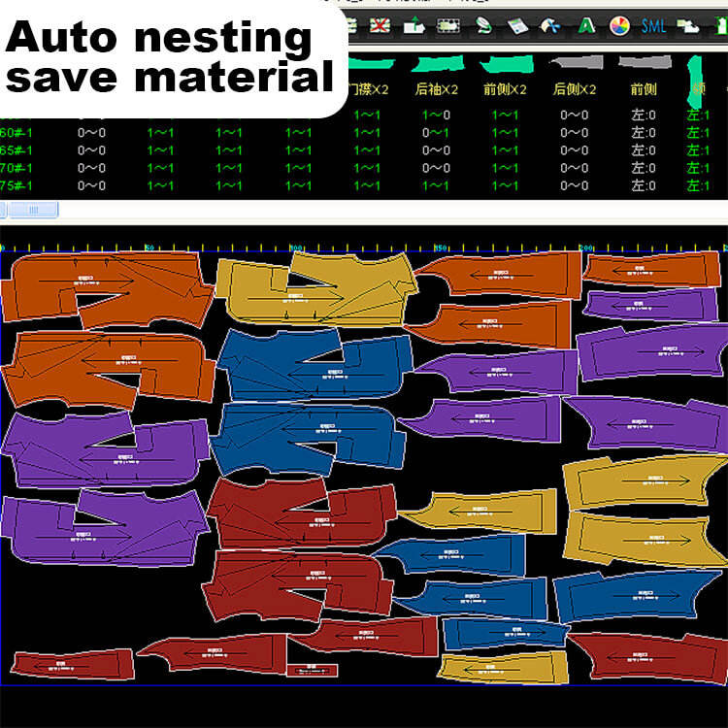This screenshot has width=728, height=728.
Task: Select the green 后袖X2 piece thumbnail
Action: [x=438, y=64]
